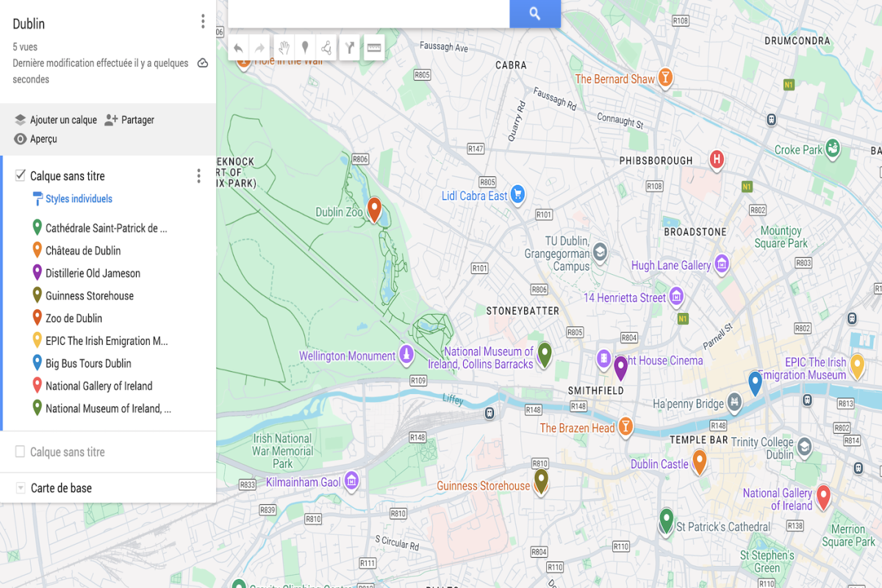This screenshot has width=882, height=588.
Task: Click the DRUMCONDRA neighbourhood label
Action: point(797,41)
